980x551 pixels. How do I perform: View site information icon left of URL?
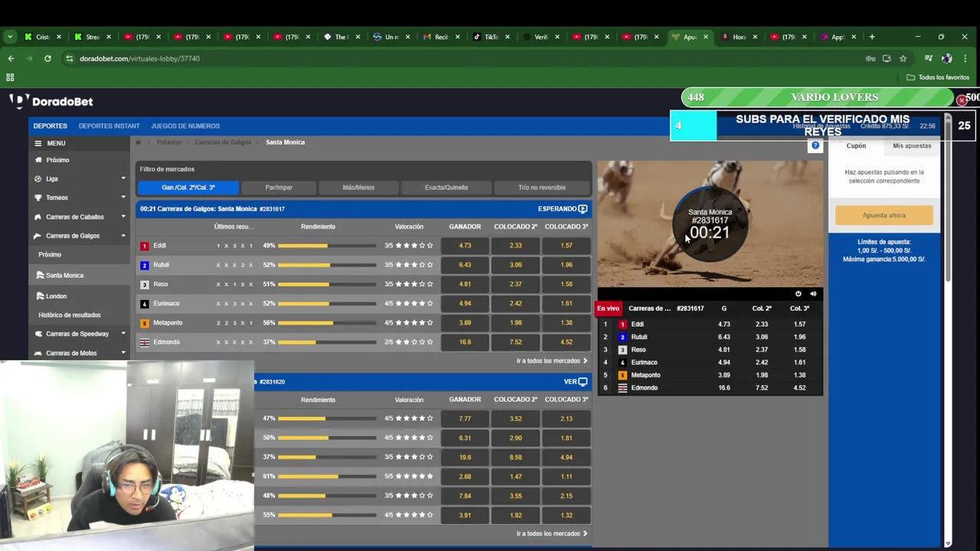point(69,58)
